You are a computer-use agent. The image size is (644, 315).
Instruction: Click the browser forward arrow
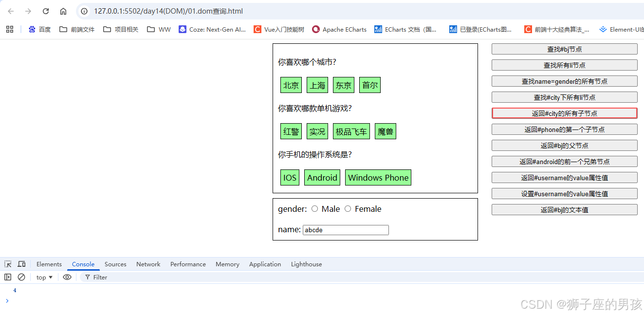[28, 11]
